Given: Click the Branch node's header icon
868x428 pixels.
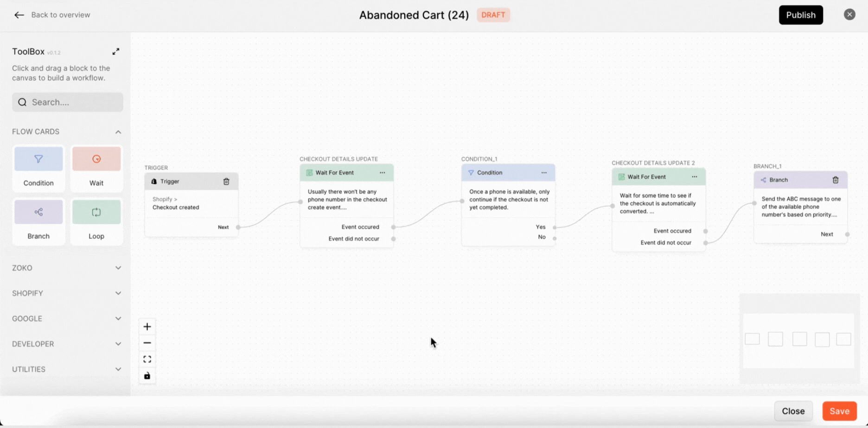Looking at the screenshot, I should click(763, 180).
